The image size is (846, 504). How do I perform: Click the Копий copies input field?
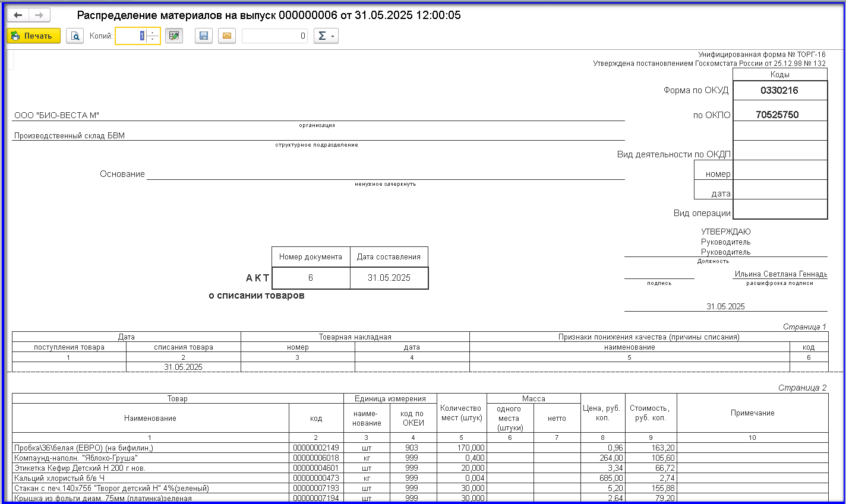(x=131, y=36)
